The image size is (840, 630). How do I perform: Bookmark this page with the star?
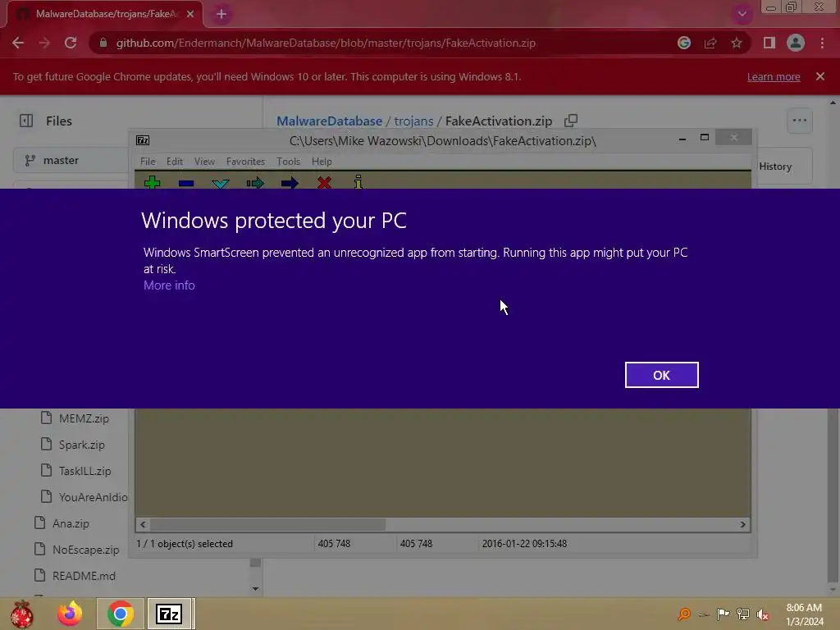737,43
